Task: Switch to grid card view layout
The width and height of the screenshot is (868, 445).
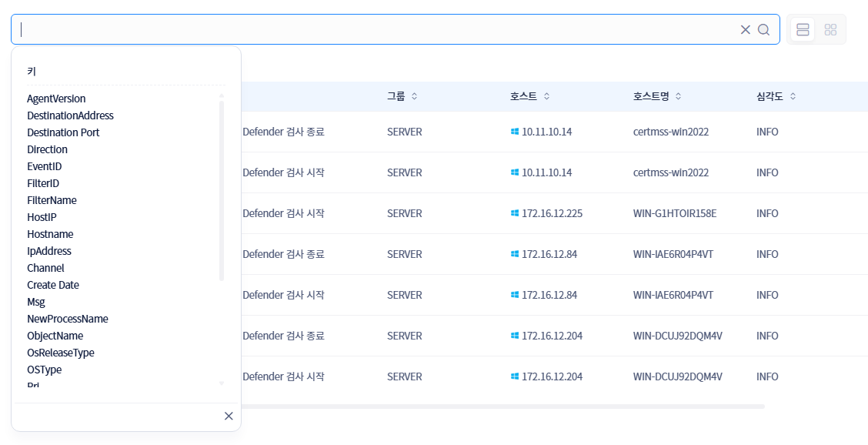Action: click(830, 29)
